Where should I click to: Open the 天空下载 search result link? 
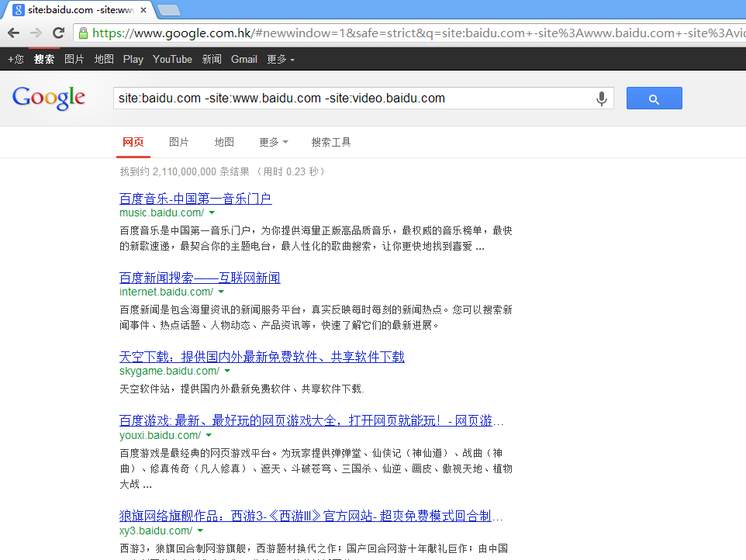(261, 357)
